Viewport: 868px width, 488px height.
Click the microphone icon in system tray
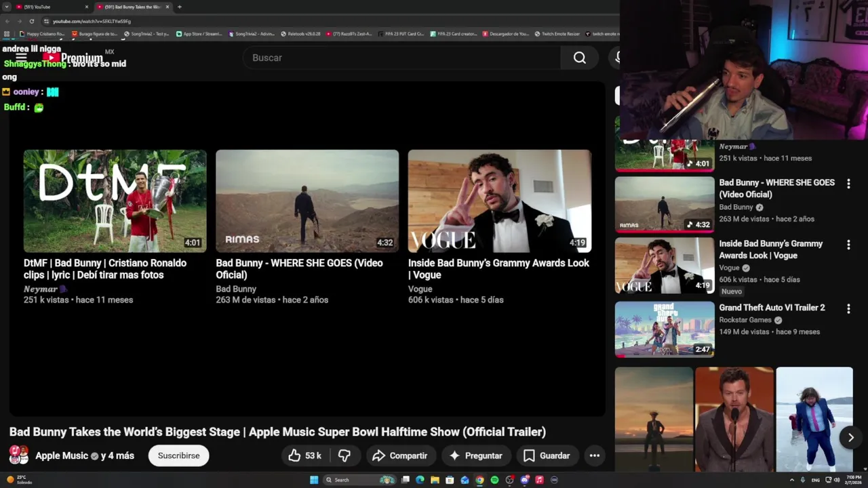tap(804, 480)
